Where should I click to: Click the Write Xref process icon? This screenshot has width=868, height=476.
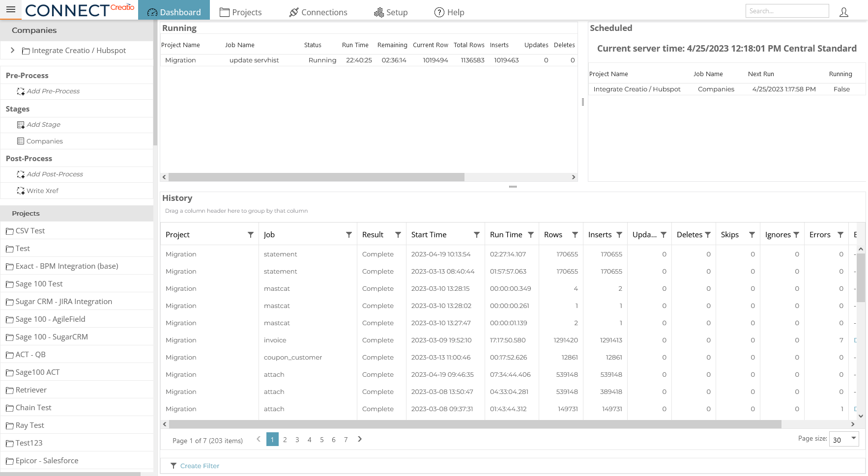click(x=21, y=191)
